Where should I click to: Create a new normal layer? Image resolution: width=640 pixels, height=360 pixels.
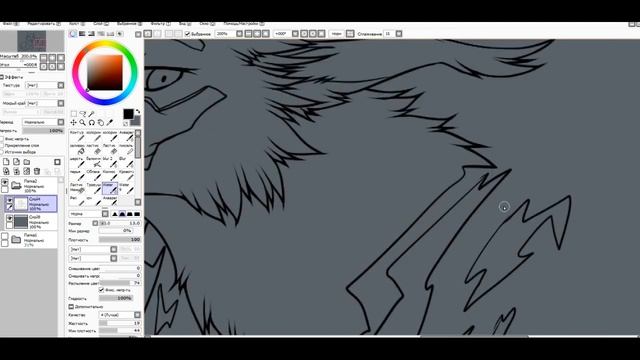pyautogui.click(x=6, y=162)
